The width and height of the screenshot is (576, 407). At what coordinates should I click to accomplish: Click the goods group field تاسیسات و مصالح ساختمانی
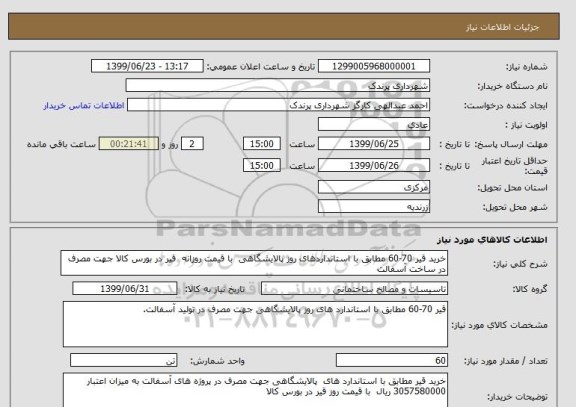point(354,288)
